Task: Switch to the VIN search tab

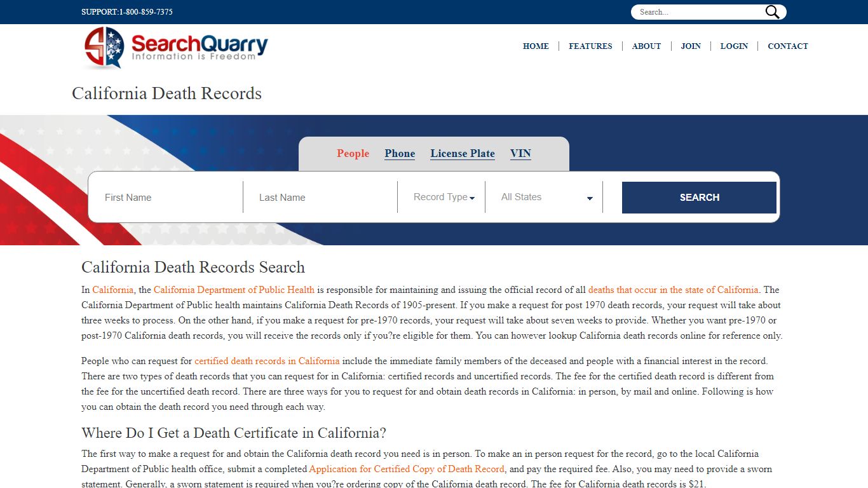Action: coord(520,154)
